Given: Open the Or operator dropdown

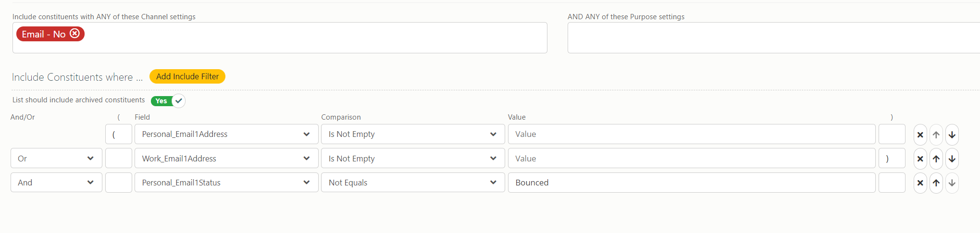Looking at the screenshot, I should (56, 158).
